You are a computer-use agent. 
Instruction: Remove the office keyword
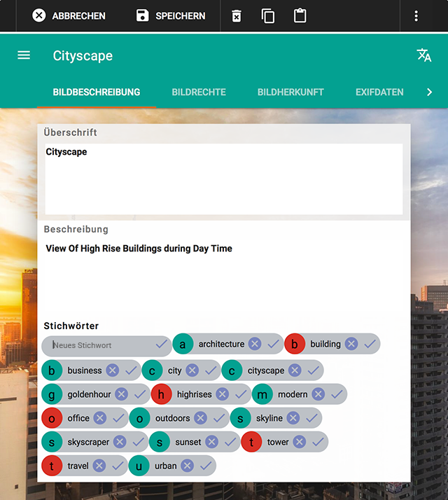click(100, 418)
